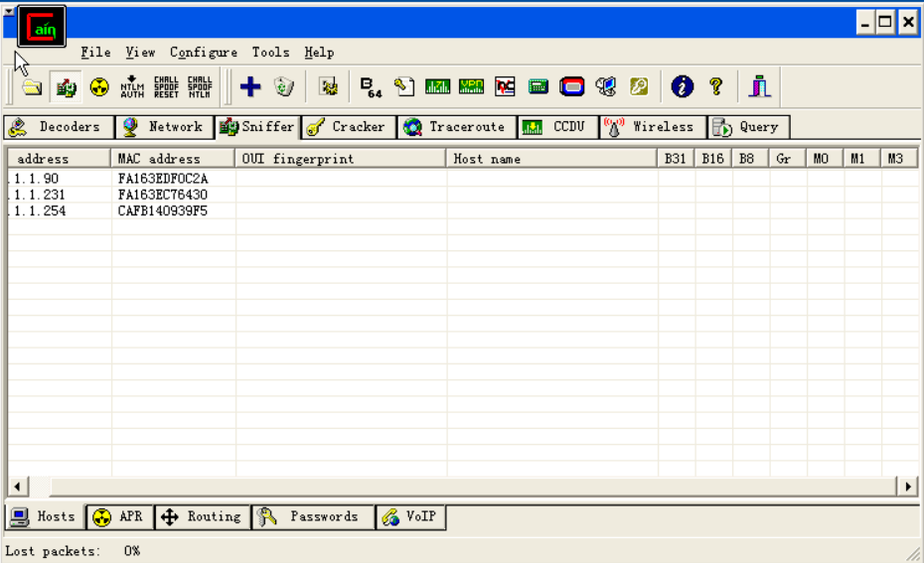This screenshot has height=563, width=924.
Task: Click the yellow key tool icon
Action: click(639, 86)
